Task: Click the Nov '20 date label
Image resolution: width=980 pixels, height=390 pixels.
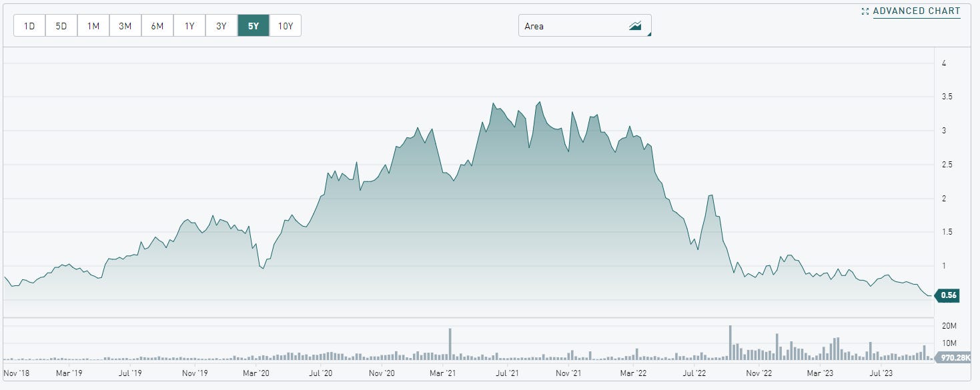Action: click(x=382, y=373)
